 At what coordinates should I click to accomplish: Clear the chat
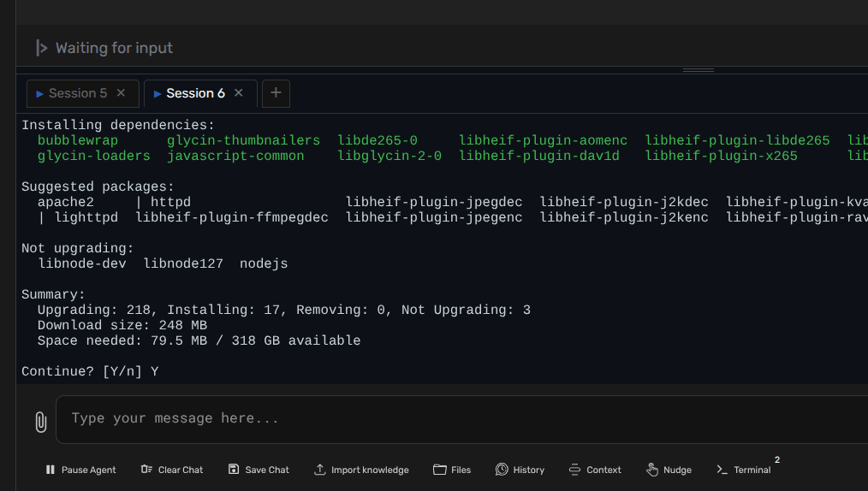172,470
